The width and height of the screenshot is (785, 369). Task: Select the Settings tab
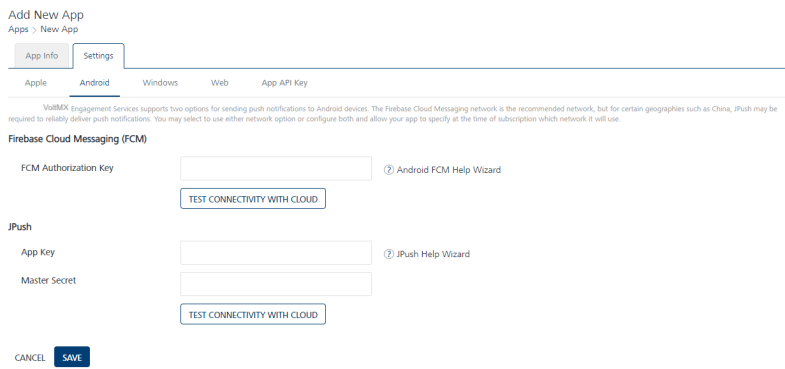point(98,56)
